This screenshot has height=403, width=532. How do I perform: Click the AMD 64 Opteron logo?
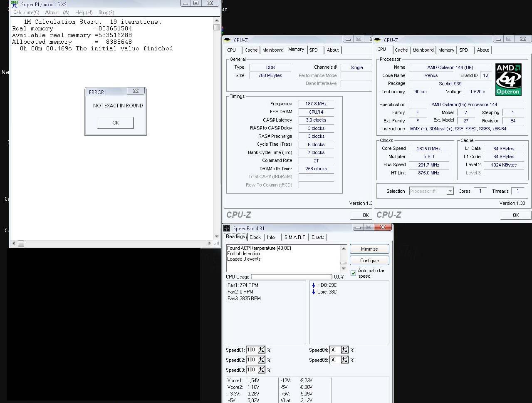508,80
